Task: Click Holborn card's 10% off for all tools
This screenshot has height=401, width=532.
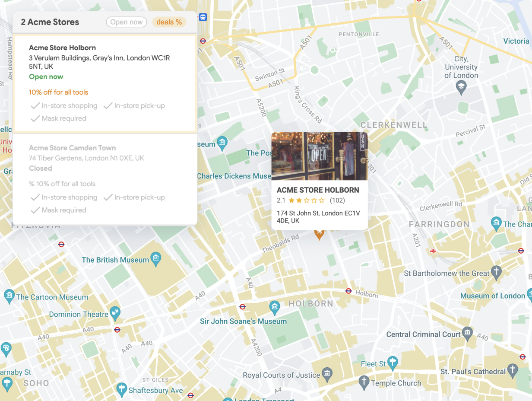Action: [58, 92]
